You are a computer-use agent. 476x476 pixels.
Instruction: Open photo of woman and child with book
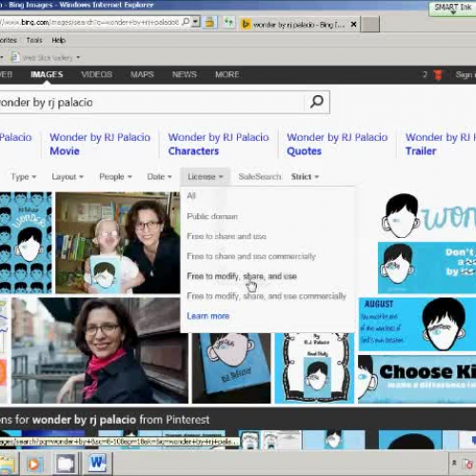tap(118, 243)
